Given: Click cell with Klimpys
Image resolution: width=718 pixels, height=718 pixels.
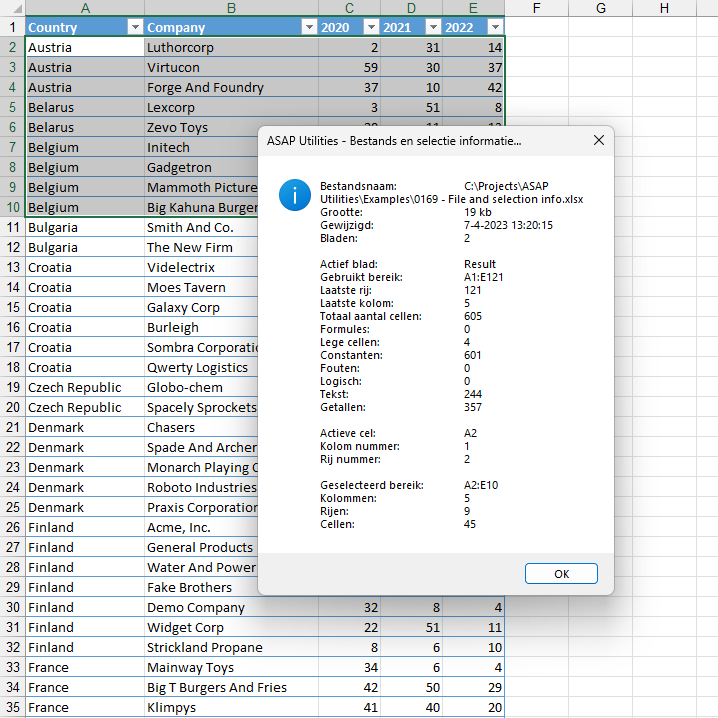Looking at the screenshot, I should 231,707.
